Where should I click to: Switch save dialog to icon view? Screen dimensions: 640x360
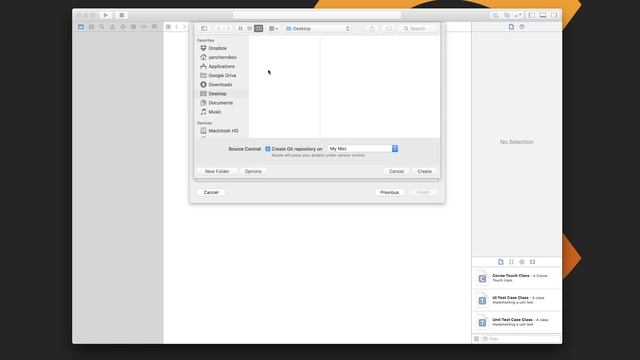click(240, 29)
